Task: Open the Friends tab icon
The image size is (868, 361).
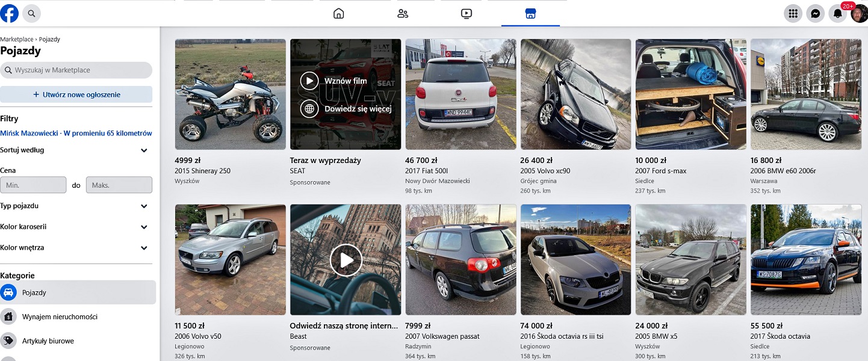Action: [403, 13]
